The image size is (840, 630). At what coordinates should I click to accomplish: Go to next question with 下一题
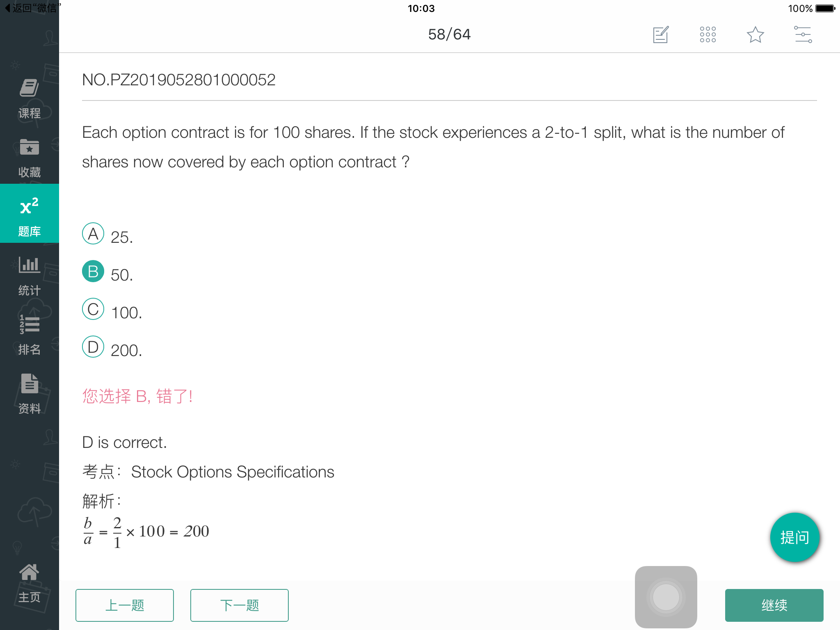click(x=240, y=605)
